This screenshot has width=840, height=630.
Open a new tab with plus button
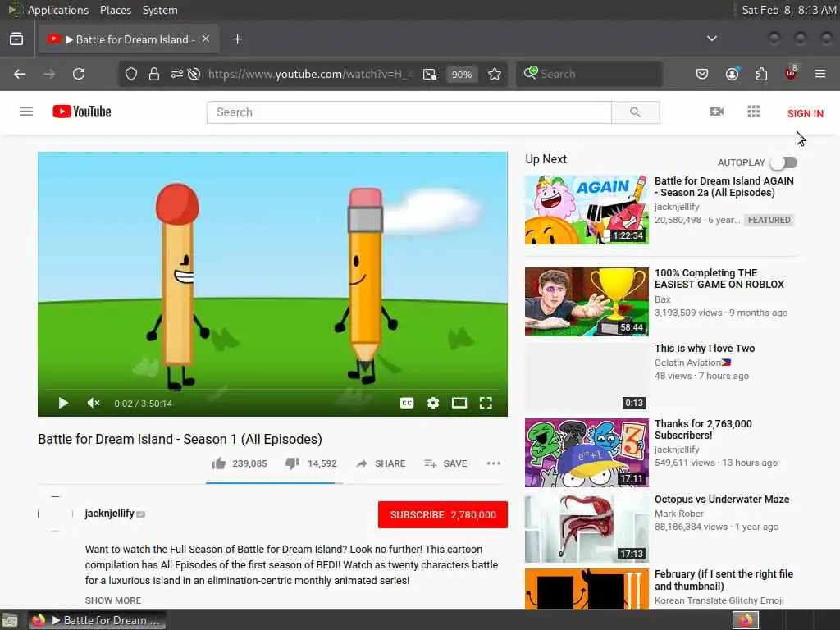point(238,39)
